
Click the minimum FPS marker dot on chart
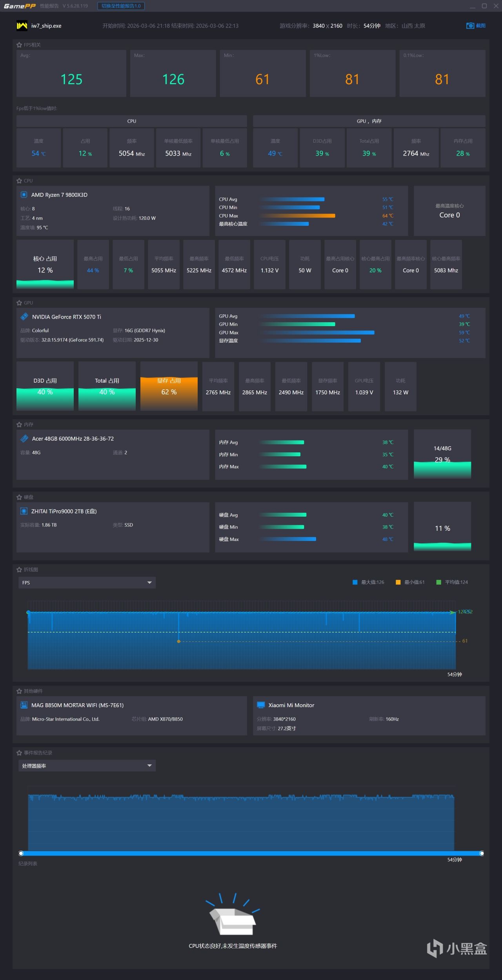179,642
